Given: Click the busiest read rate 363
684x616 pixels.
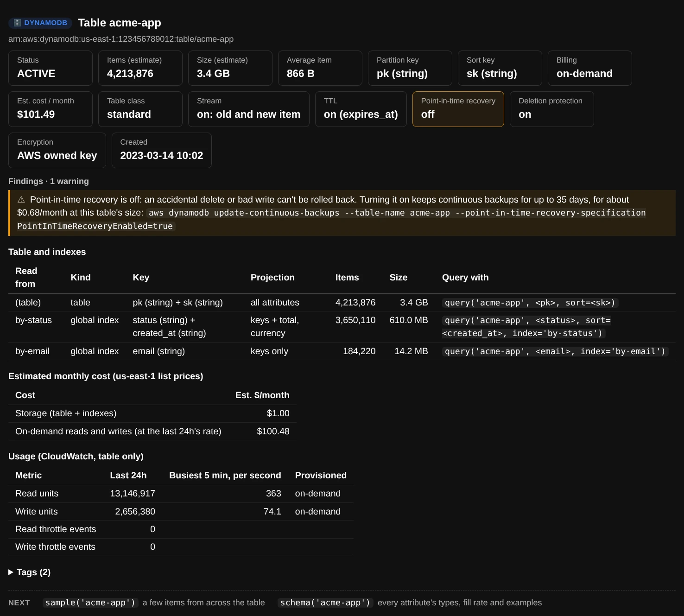Looking at the screenshot, I should point(273,494).
